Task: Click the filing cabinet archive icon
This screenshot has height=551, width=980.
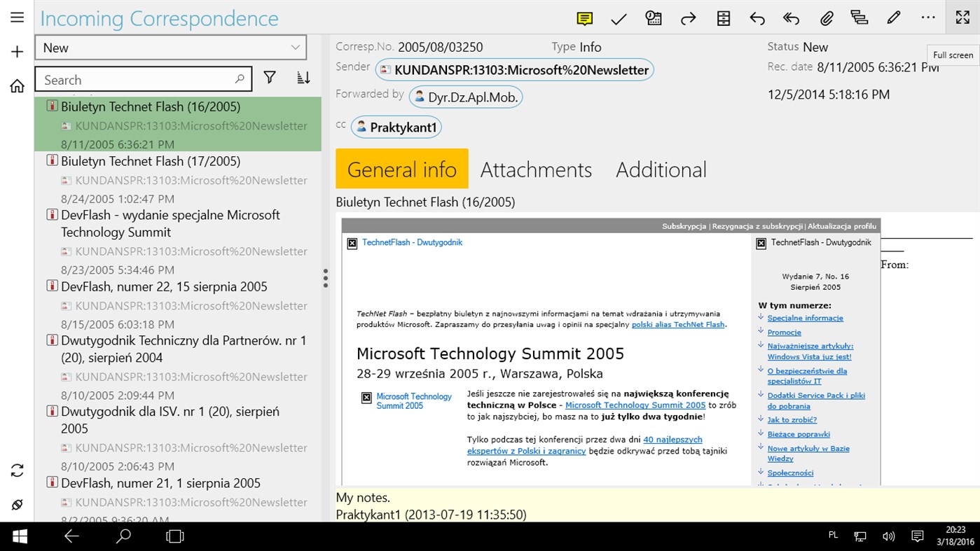Action: pyautogui.click(x=724, y=19)
